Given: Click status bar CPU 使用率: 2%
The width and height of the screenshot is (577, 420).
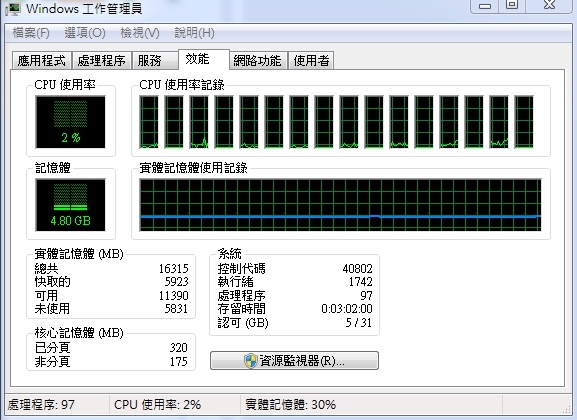Looking at the screenshot, I should pos(157,405).
